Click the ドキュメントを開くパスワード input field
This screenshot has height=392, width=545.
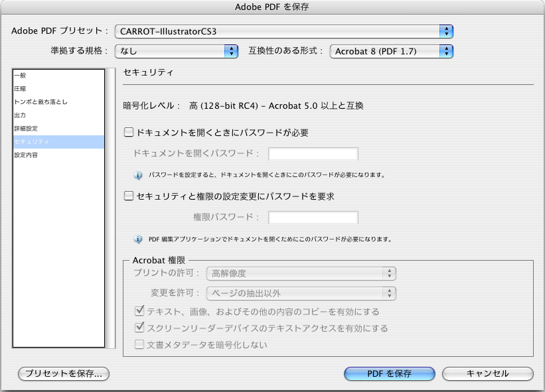coord(313,154)
